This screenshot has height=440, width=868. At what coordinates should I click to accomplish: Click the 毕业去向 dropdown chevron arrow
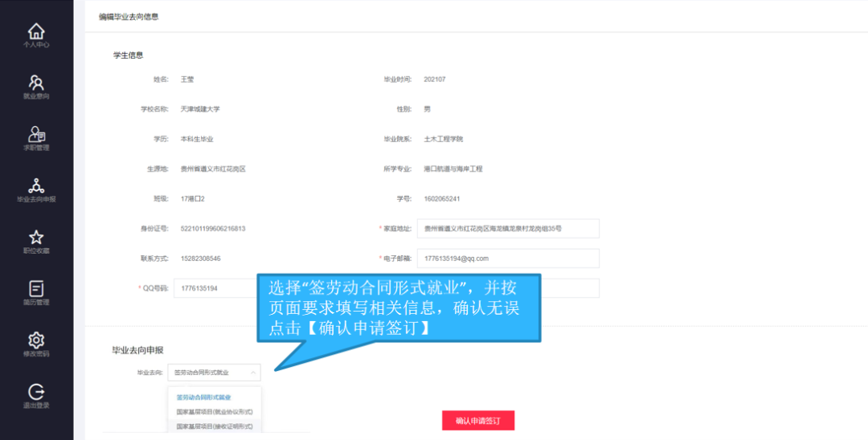click(253, 373)
